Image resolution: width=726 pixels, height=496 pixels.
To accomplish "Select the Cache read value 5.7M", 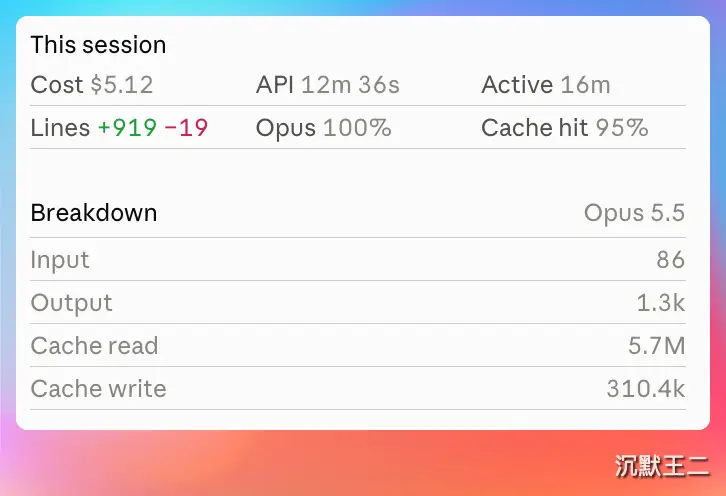I will [x=657, y=346].
